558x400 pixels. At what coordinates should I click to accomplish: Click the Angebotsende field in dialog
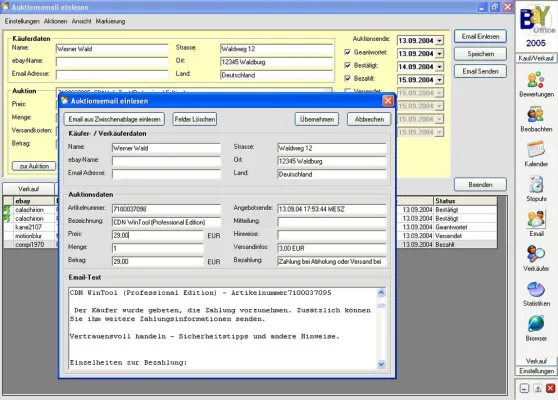(332, 209)
